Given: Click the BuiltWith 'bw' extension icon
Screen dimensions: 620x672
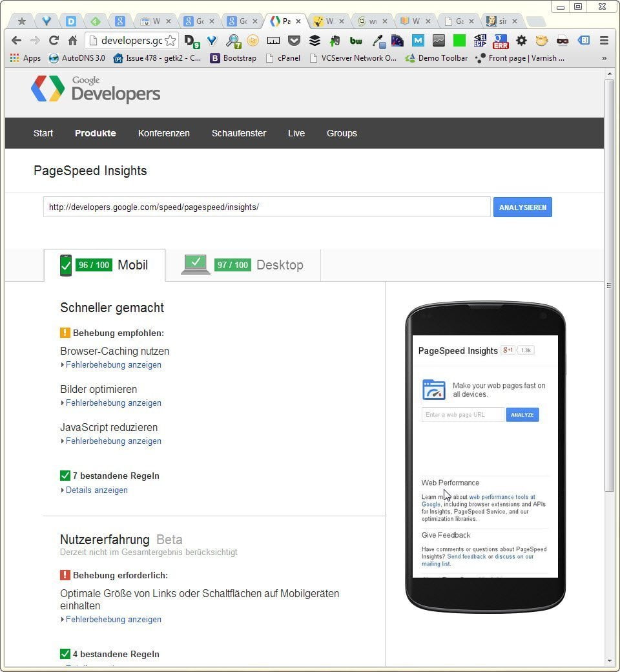Looking at the screenshot, I should [356, 41].
